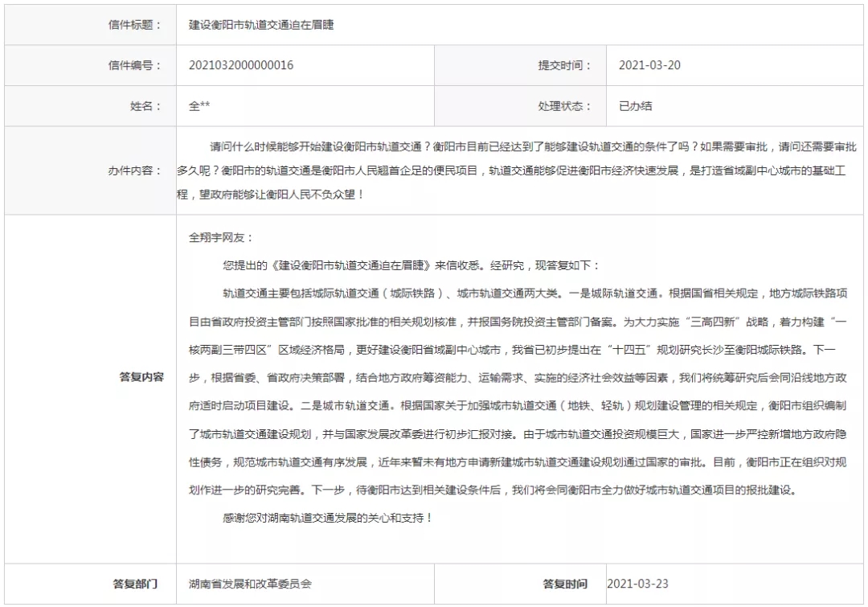Image resolution: width=868 pixels, height=607 pixels.
Task: Click the submission date 2021-03-20
Action: pyautogui.click(x=649, y=65)
